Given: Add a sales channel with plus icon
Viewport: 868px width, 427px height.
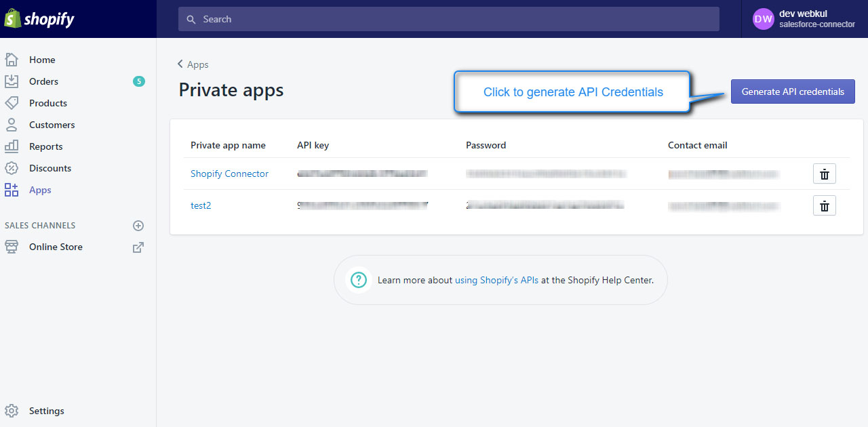Looking at the screenshot, I should 138,226.
